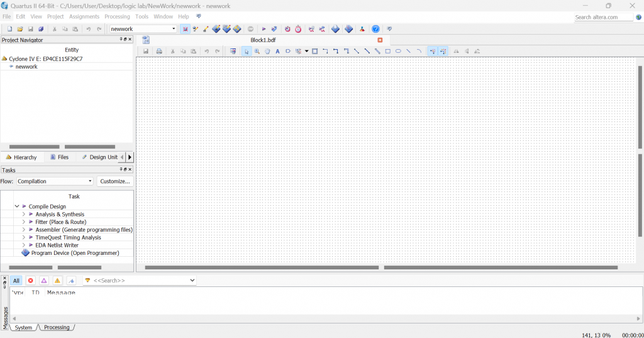Open the Tools menu
Screen dimensions: 644x338
click(142, 16)
